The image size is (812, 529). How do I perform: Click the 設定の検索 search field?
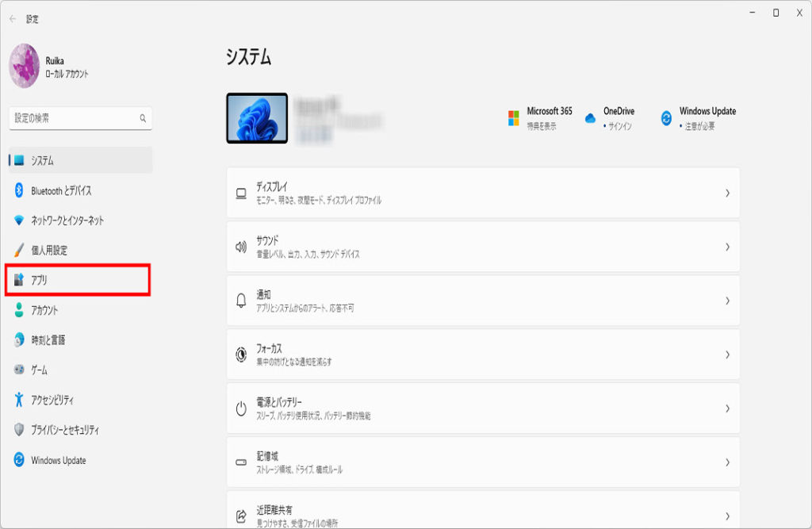(75, 118)
